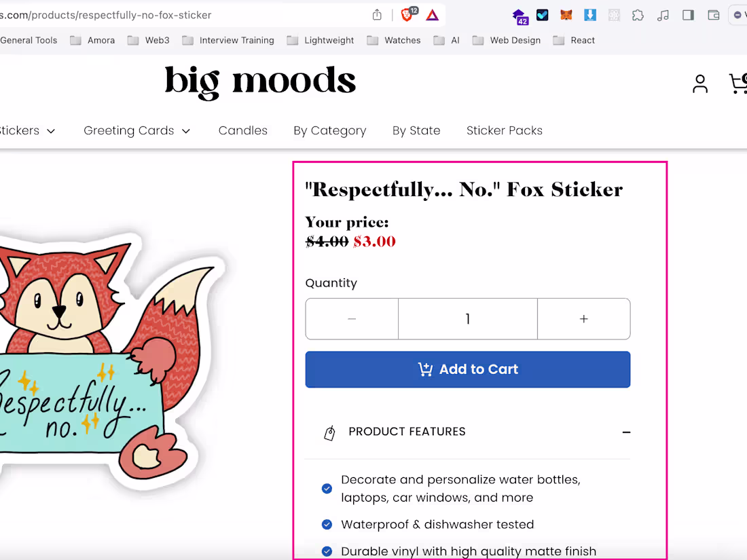Open the blue download arrow extension
The height and width of the screenshot is (560, 747).
click(x=590, y=15)
